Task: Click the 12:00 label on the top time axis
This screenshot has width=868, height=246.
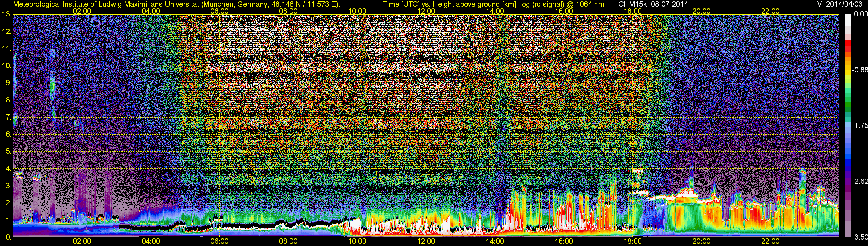Action: pyautogui.click(x=426, y=11)
